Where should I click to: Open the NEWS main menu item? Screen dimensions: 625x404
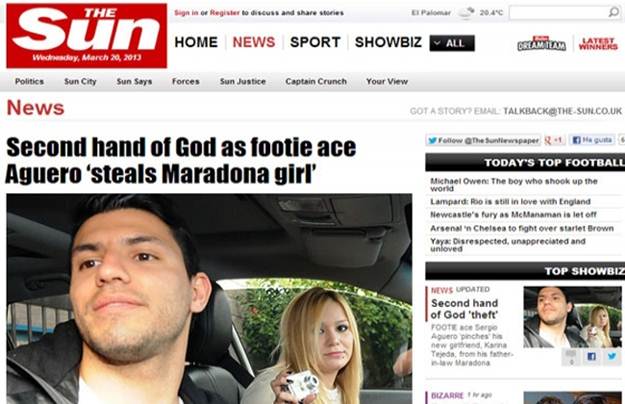[x=254, y=42]
